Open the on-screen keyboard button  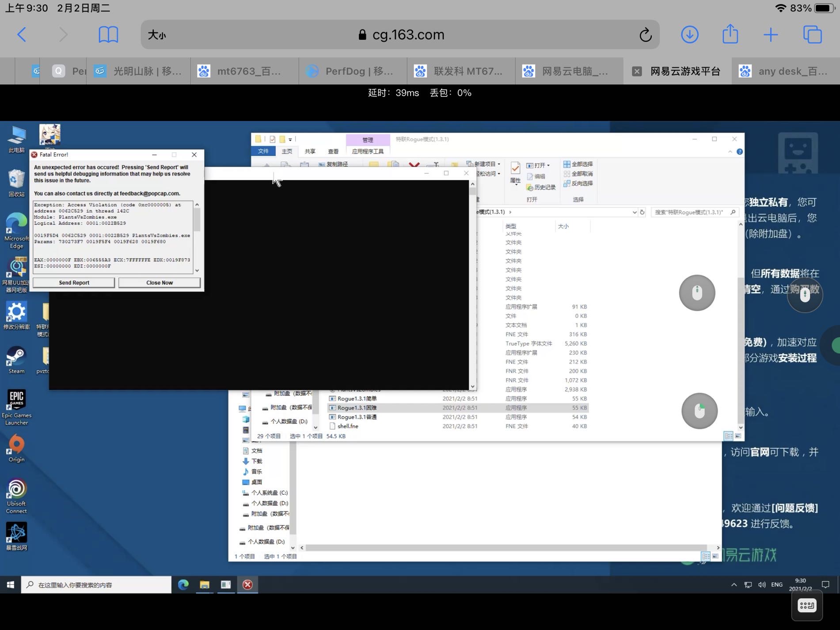coord(807,605)
